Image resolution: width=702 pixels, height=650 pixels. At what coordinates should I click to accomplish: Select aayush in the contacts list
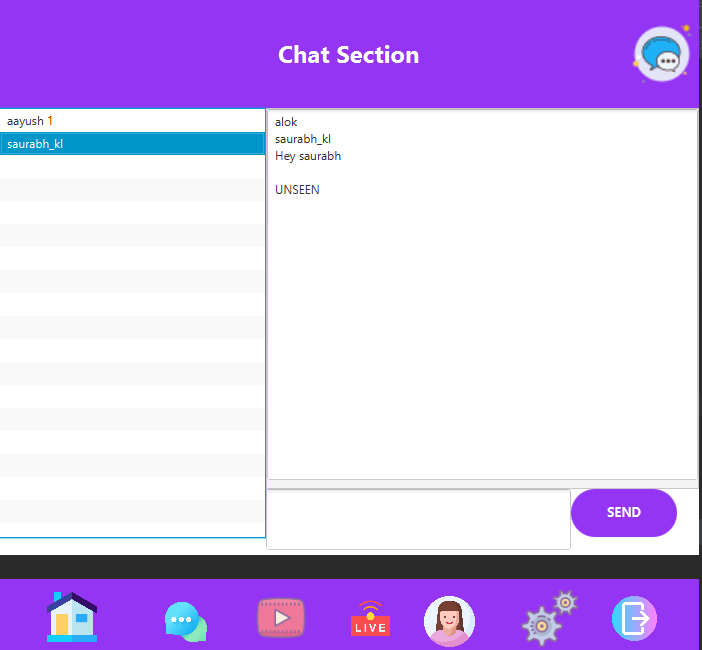tap(133, 121)
